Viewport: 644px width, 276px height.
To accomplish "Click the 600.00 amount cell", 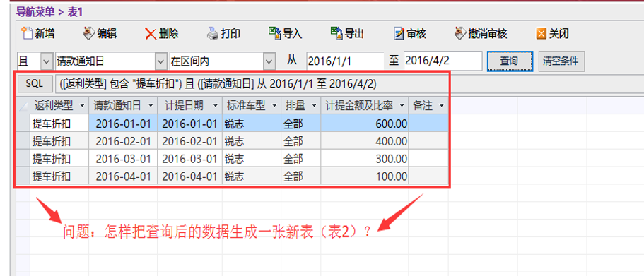I will [365, 123].
